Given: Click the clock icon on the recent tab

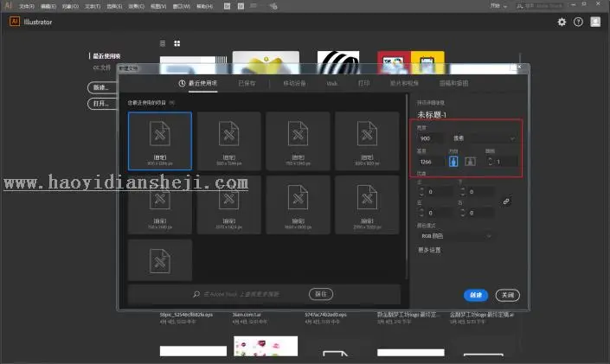Looking at the screenshot, I should [x=182, y=83].
